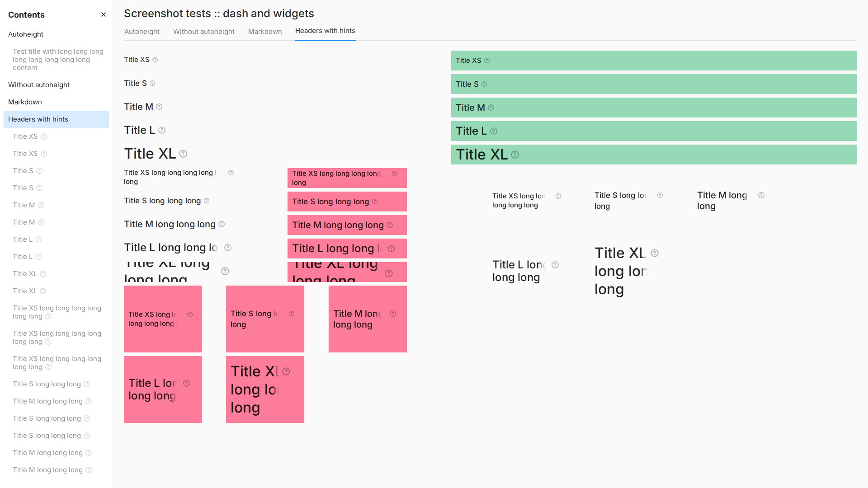Click hint icon next to plain Title M
The width and height of the screenshot is (868, 488).
coord(159,107)
